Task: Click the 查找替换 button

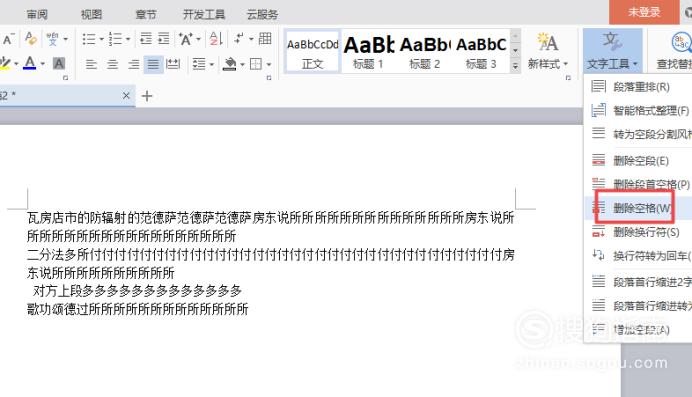Action: click(x=673, y=51)
